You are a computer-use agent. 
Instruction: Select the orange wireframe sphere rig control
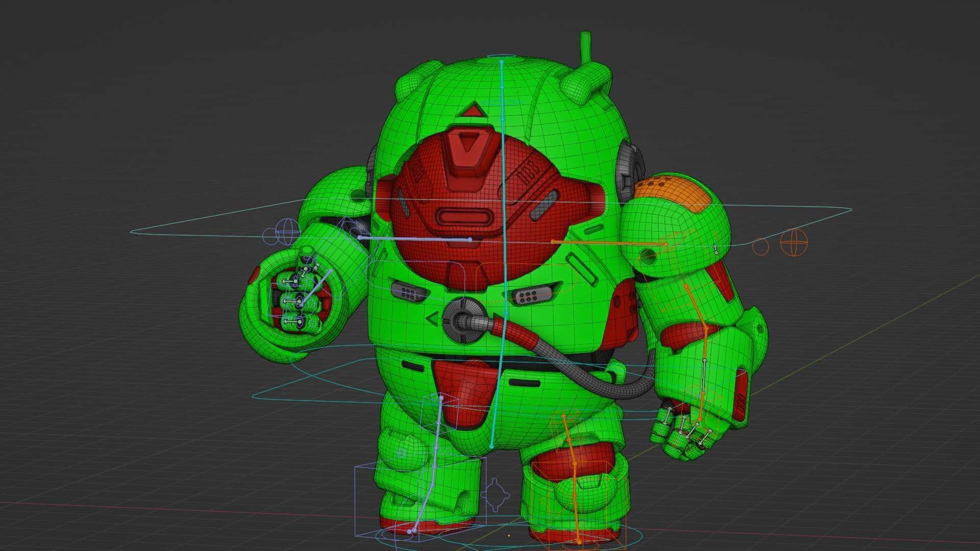794,243
